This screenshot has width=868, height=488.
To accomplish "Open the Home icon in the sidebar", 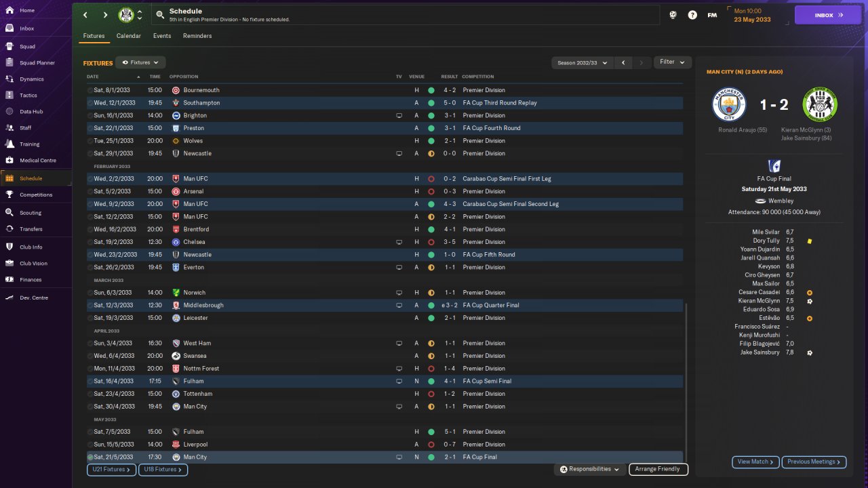I will 9,11.
